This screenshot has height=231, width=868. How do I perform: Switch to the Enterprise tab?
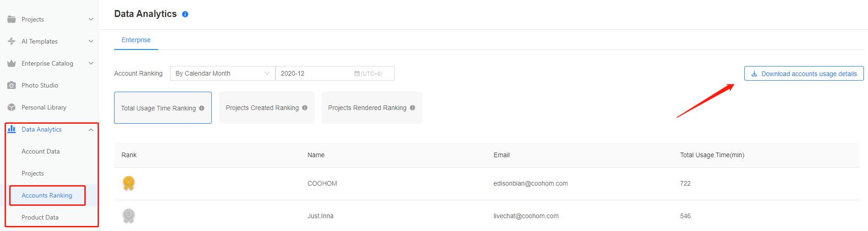(x=136, y=40)
